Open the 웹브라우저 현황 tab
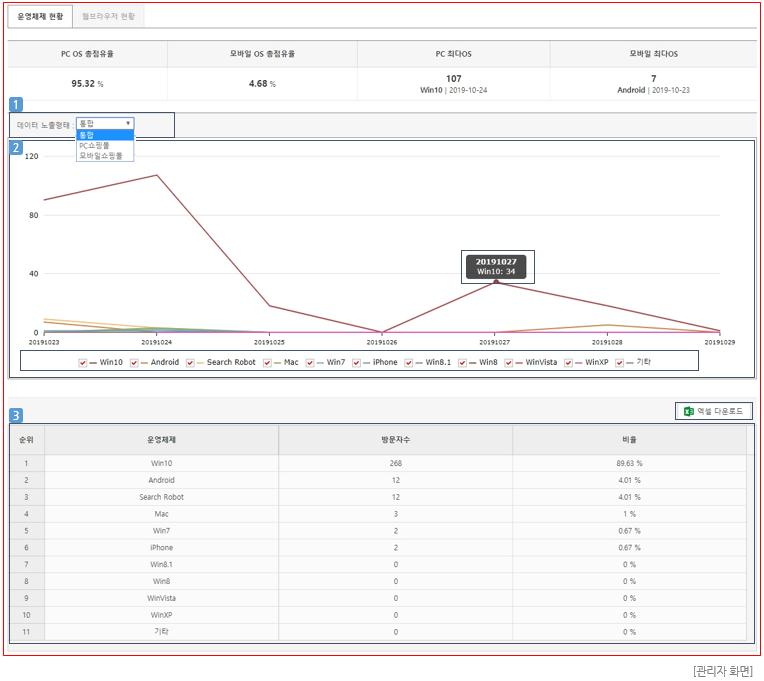This screenshot has height=681, width=764. [x=108, y=17]
